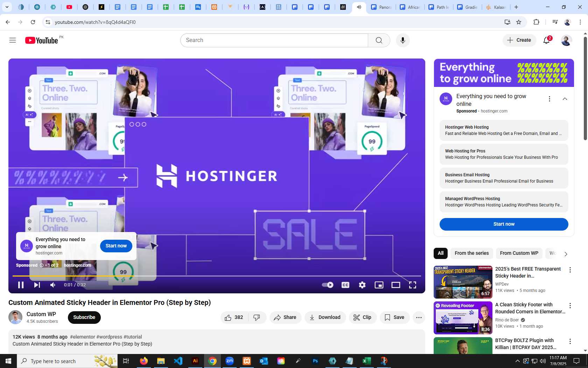Open player settings gear

point(362,285)
